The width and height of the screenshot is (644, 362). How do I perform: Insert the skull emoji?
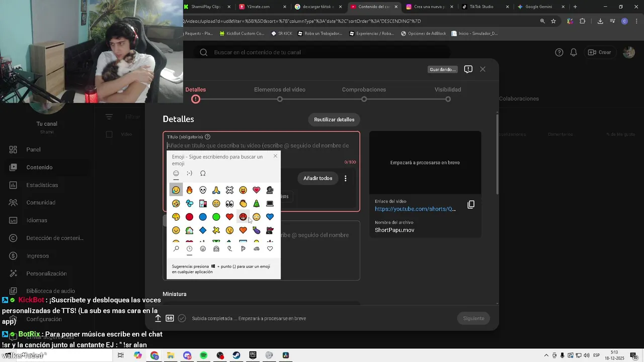pyautogui.click(x=203, y=190)
